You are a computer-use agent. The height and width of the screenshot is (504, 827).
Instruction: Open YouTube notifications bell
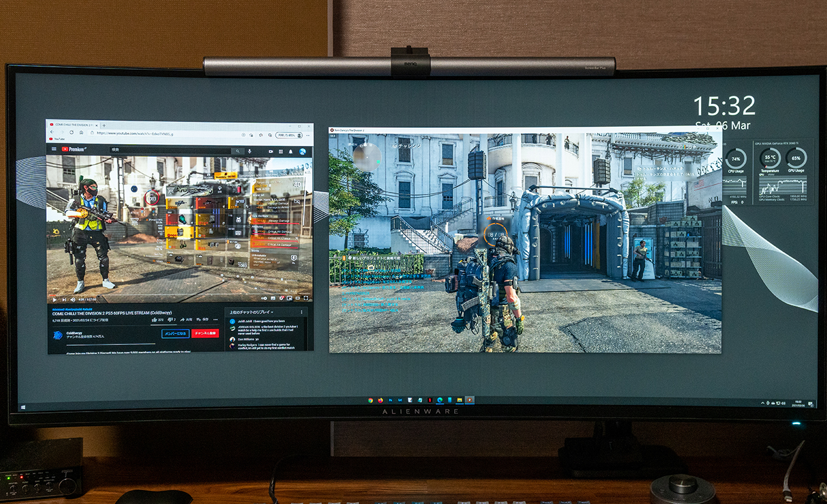click(x=291, y=152)
